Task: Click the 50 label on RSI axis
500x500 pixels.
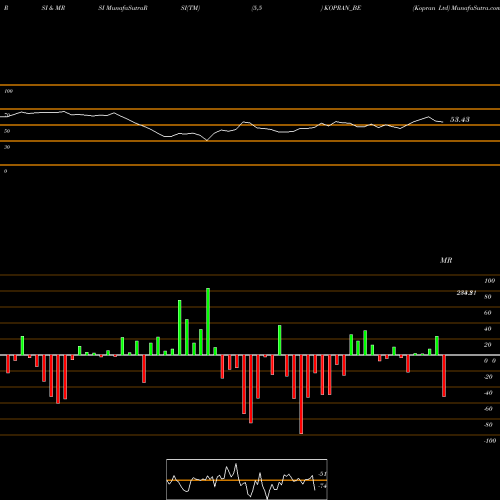Action: (x=7, y=131)
